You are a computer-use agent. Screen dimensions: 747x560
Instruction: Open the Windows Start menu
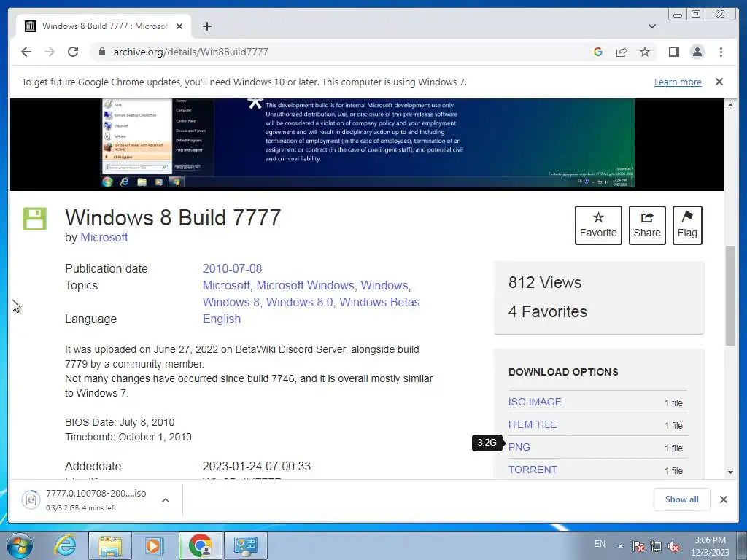click(x=20, y=545)
